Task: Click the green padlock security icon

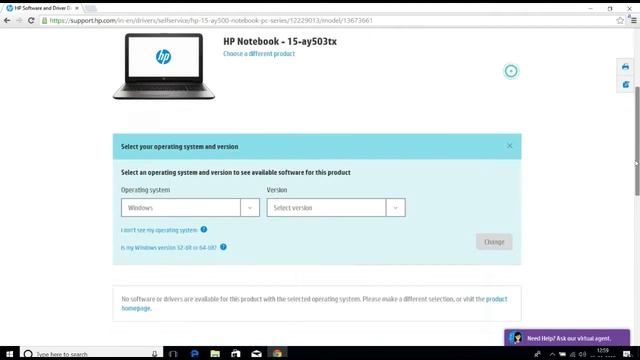Action: pos(44,20)
